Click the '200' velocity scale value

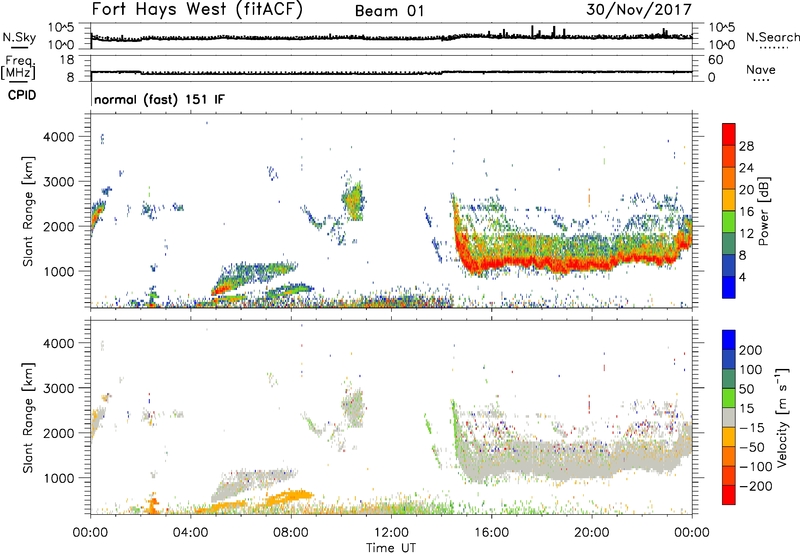pyautogui.click(x=751, y=350)
